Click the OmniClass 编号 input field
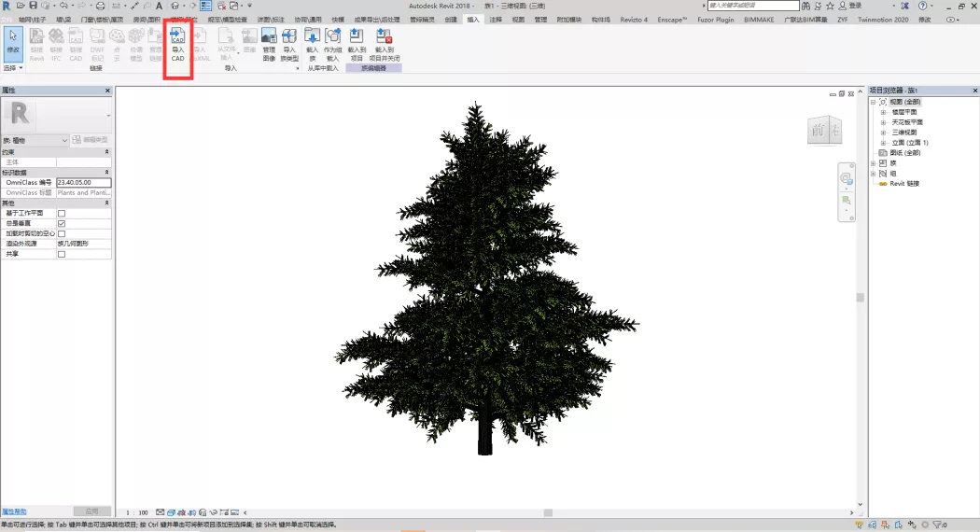980x532 pixels. pos(83,183)
